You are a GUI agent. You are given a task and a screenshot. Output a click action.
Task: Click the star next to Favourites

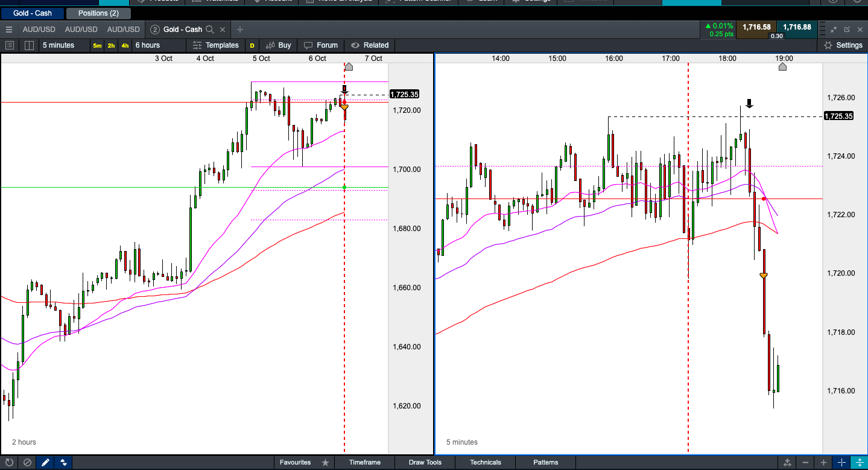[x=325, y=463]
